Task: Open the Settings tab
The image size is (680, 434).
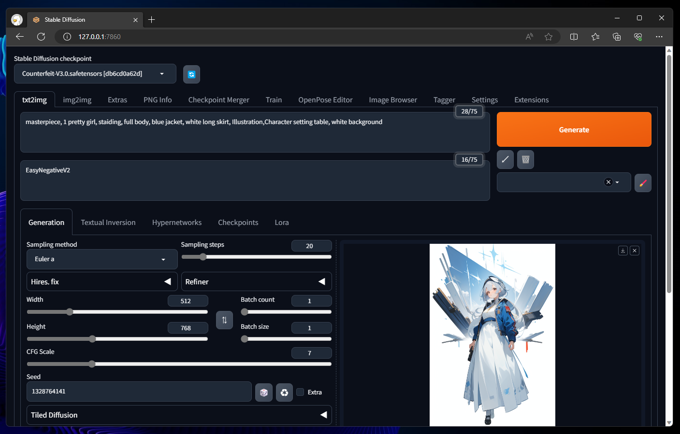Action: point(484,100)
